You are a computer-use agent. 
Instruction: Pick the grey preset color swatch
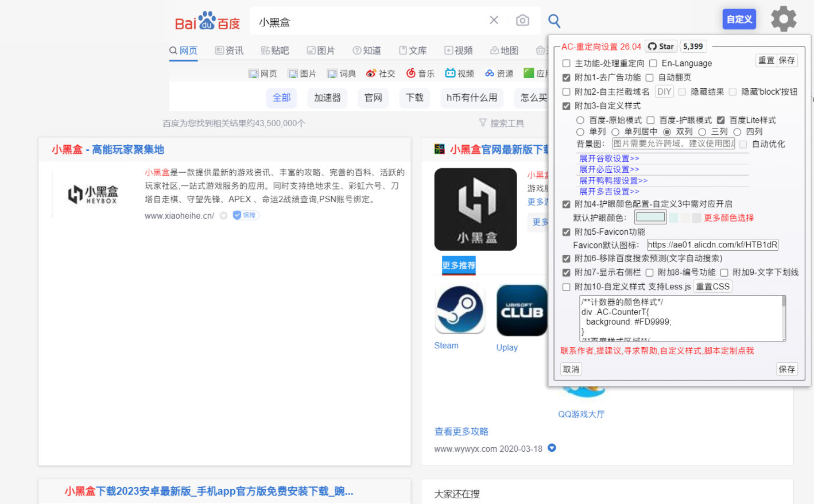pyautogui.click(x=696, y=218)
